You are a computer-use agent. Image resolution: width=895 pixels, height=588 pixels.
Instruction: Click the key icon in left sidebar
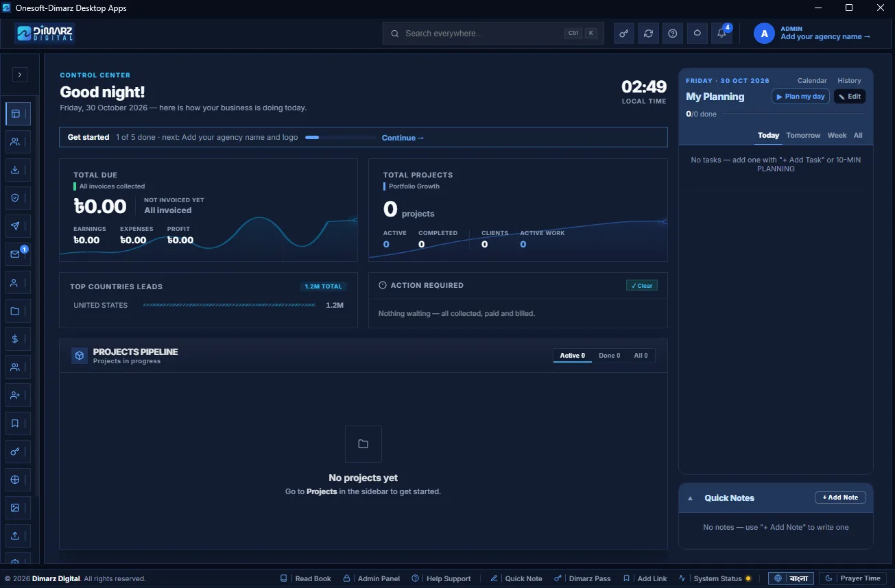[18, 452]
